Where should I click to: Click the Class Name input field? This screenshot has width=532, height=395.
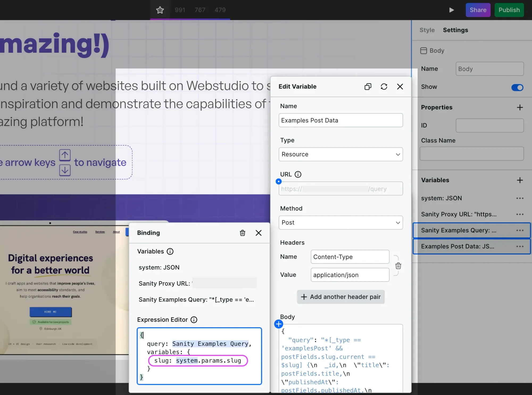[471, 153]
